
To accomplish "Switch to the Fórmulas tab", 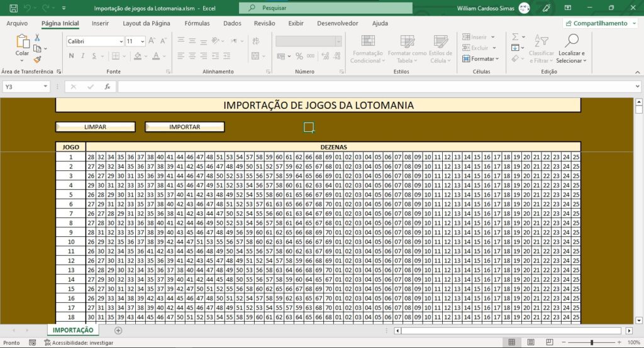I will pyautogui.click(x=197, y=23).
